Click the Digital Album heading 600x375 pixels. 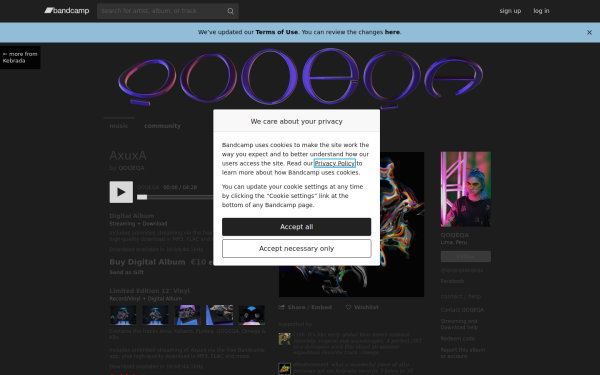(132, 216)
